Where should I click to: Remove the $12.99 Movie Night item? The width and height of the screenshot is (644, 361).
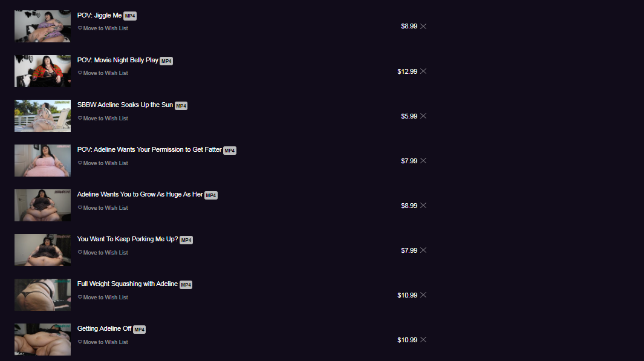coord(423,71)
